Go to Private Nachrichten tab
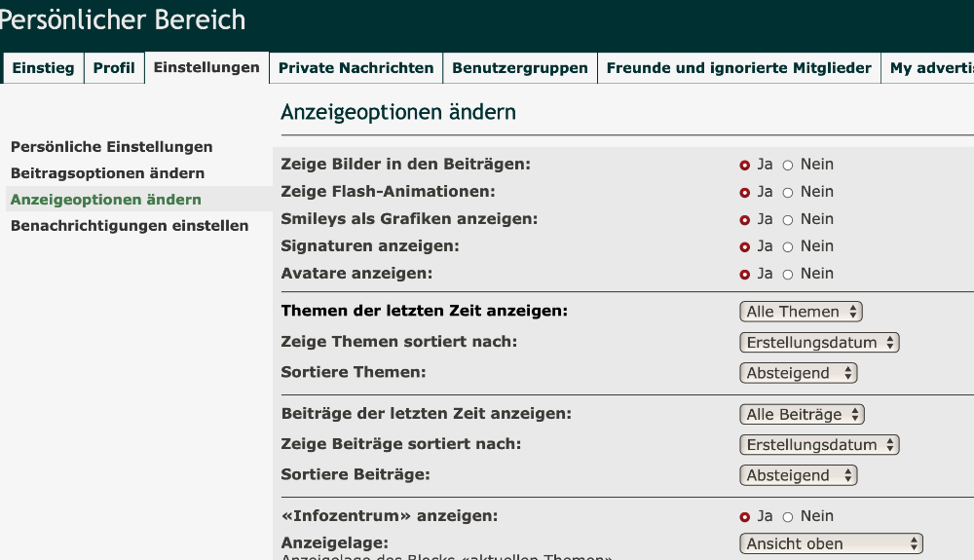974x560 pixels. click(x=356, y=68)
